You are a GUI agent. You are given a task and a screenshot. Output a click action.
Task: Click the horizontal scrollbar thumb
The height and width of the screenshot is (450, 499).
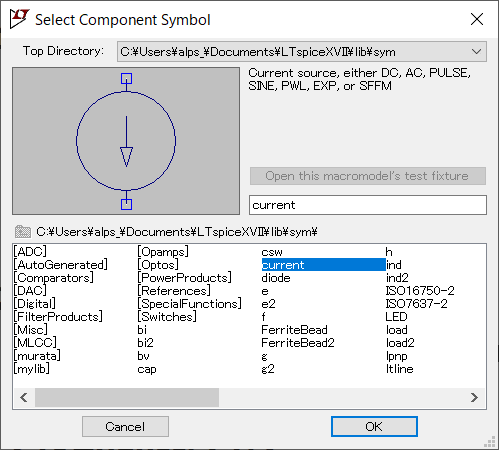(127, 397)
